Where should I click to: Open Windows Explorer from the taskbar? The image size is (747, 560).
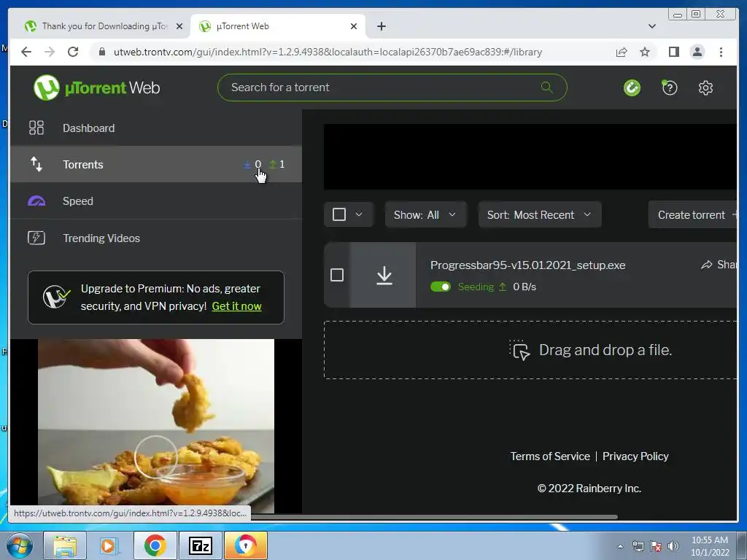pos(65,545)
